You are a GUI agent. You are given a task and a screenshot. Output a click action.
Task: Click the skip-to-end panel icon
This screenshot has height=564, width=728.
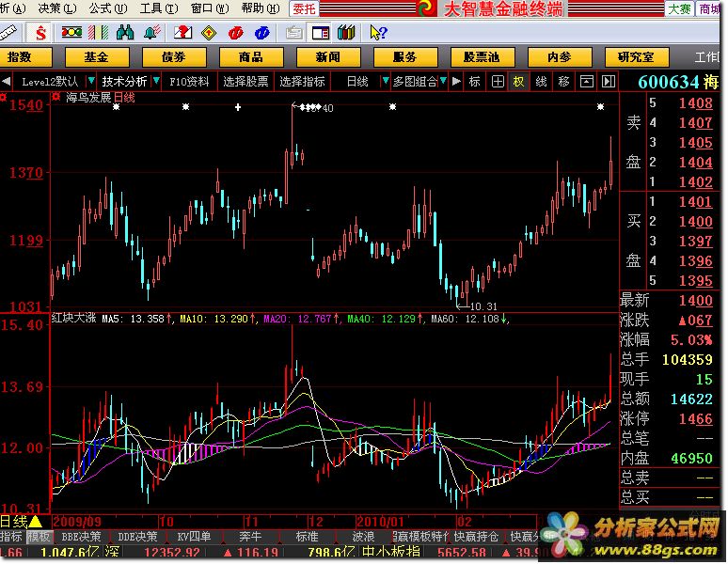tap(609, 82)
